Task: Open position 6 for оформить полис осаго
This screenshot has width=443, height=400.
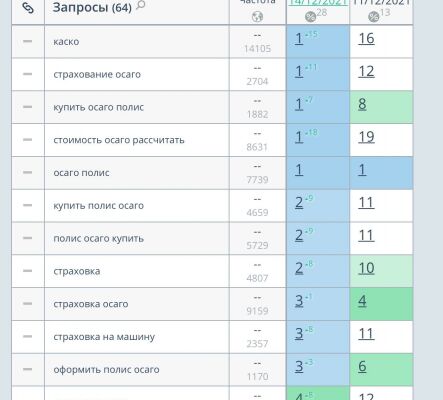Action: pyautogui.click(x=362, y=366)
